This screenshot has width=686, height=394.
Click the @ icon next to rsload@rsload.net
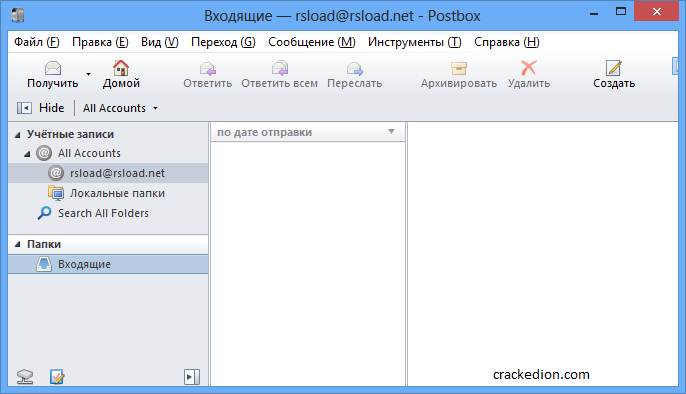click(x=56, y=173)
